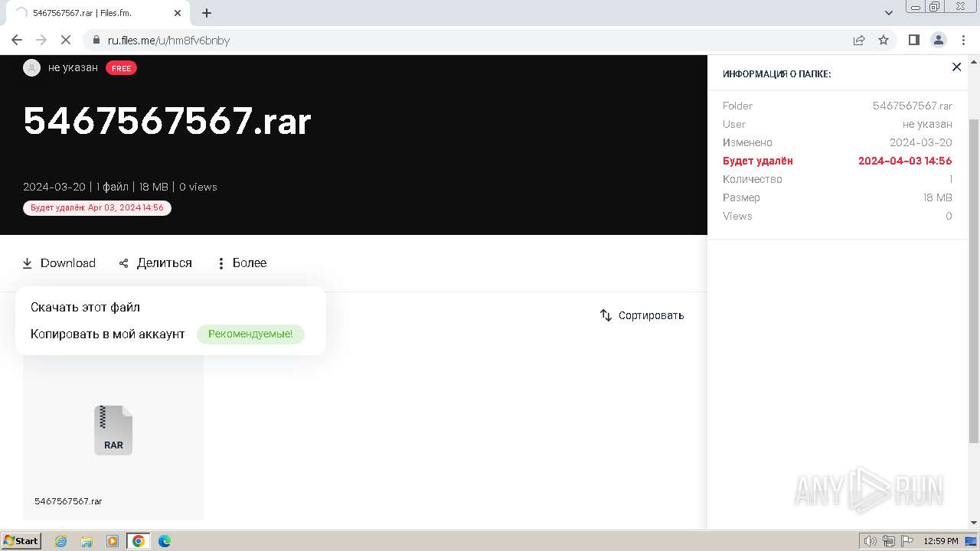Screen dimensions: 980x551
Task: Open Chrome three-dot menu
Action: coord(962,40)
